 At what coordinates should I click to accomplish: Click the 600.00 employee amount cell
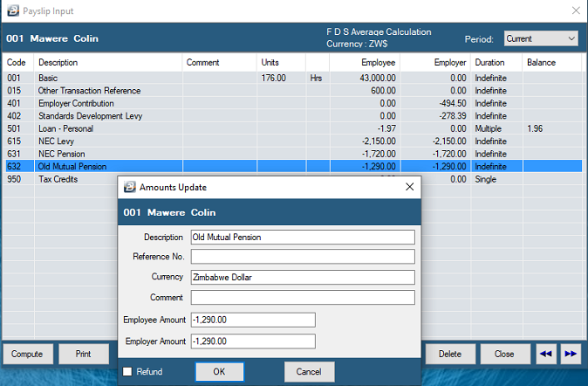click(383, 91)
